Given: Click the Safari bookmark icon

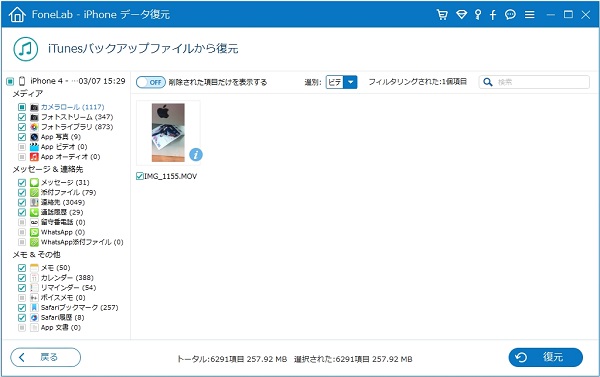Looking at the screenshot, I should tap(34, 308).
